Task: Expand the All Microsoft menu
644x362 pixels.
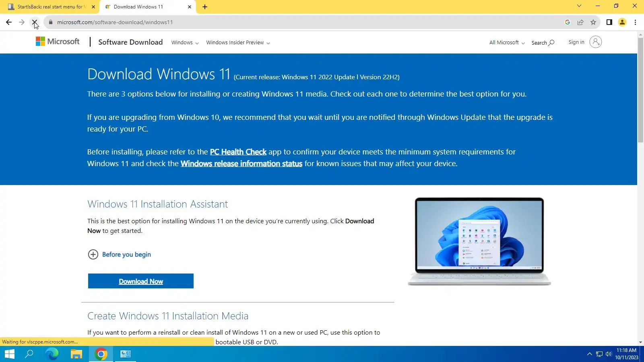Action: [507, 43]
